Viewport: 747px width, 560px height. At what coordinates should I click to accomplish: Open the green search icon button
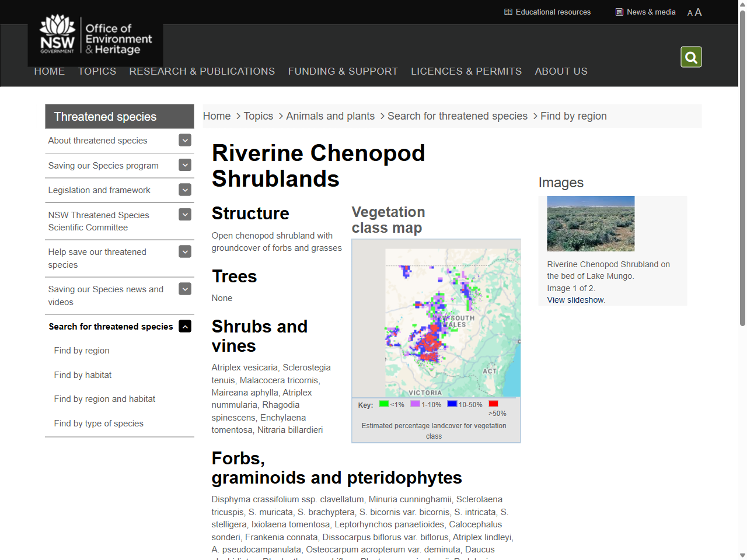(691, 57)
